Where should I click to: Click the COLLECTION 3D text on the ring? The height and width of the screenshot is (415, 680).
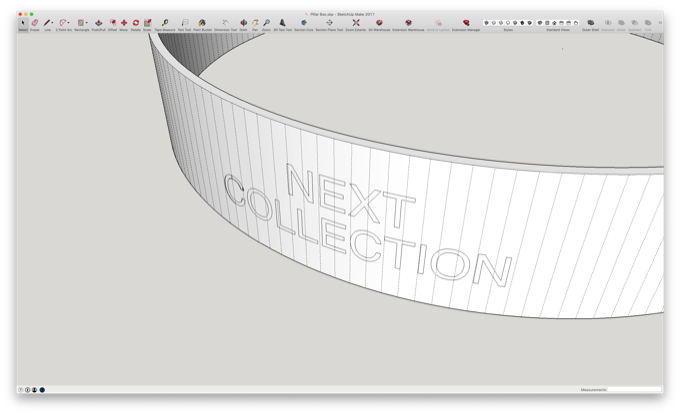point(366,232)
